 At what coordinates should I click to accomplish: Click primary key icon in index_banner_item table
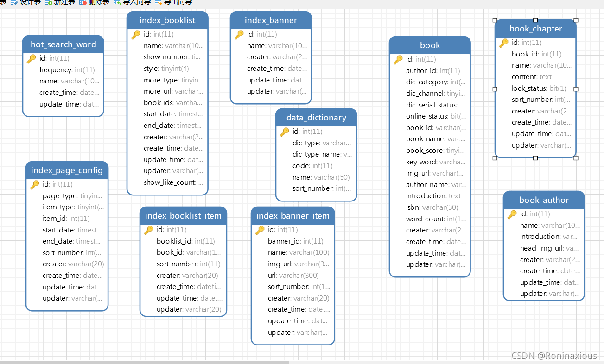[260, 230]
